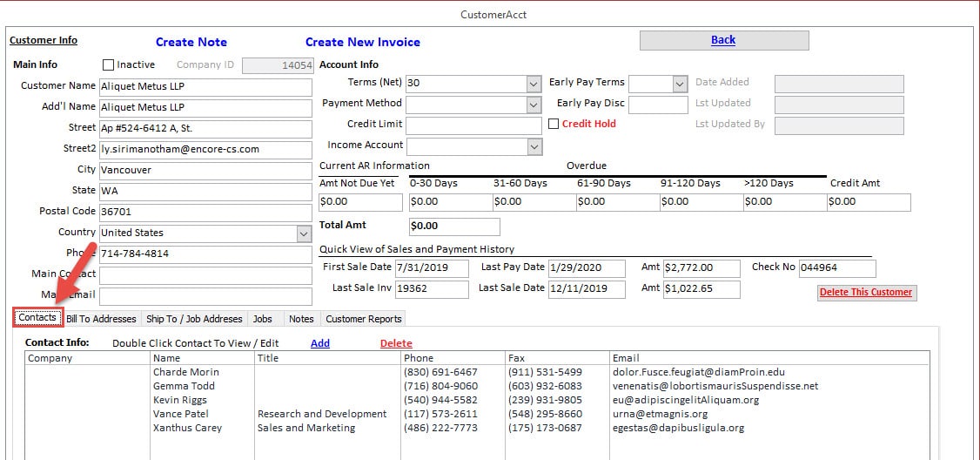
Task: Click the Phone field 714-784-4814
Action: coord(205,254)
